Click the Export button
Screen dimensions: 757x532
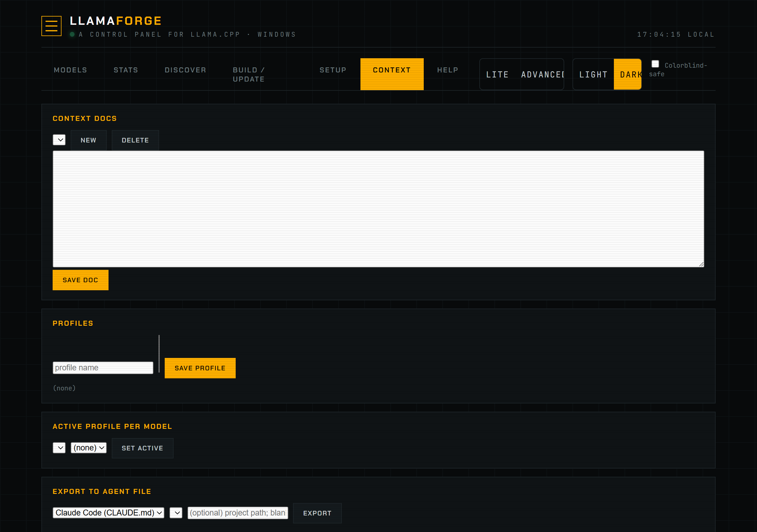(318, 513)
